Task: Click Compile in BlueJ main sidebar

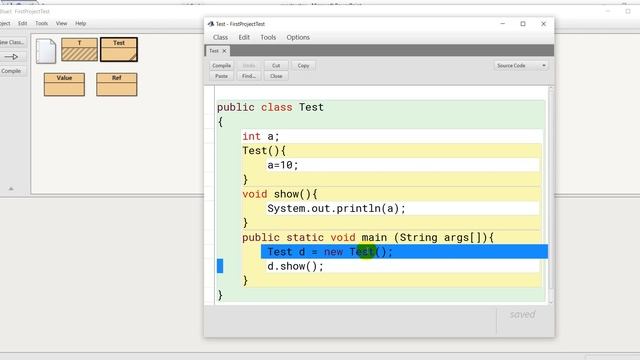Action: (12, 71)
